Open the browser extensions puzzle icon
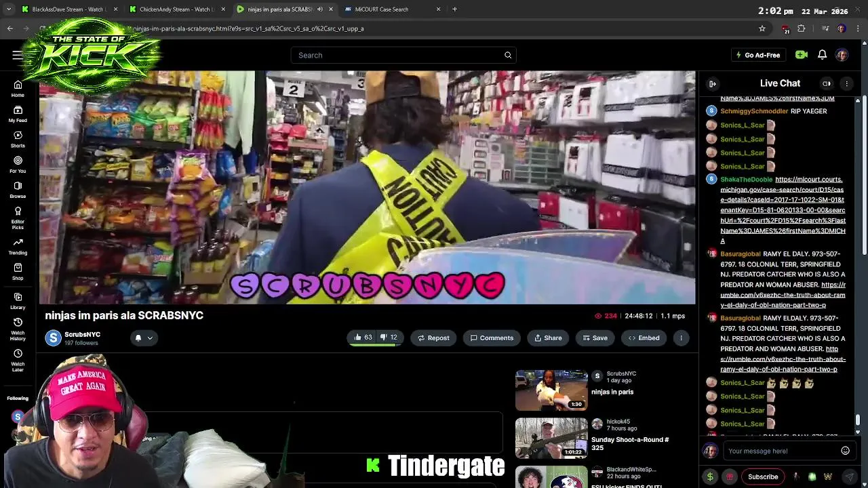The height and width of the screenshot is (488, 868). (802, 28)
